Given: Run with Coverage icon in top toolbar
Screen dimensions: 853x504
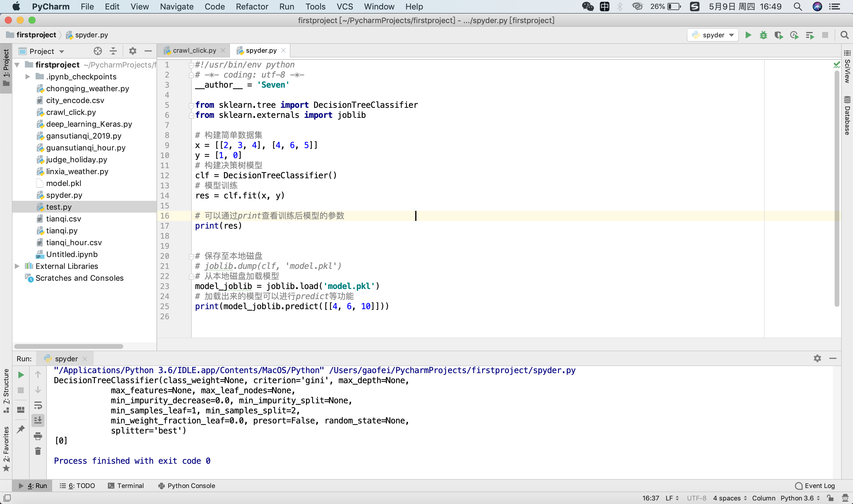Looking at the screenshot, I should 779,35.
